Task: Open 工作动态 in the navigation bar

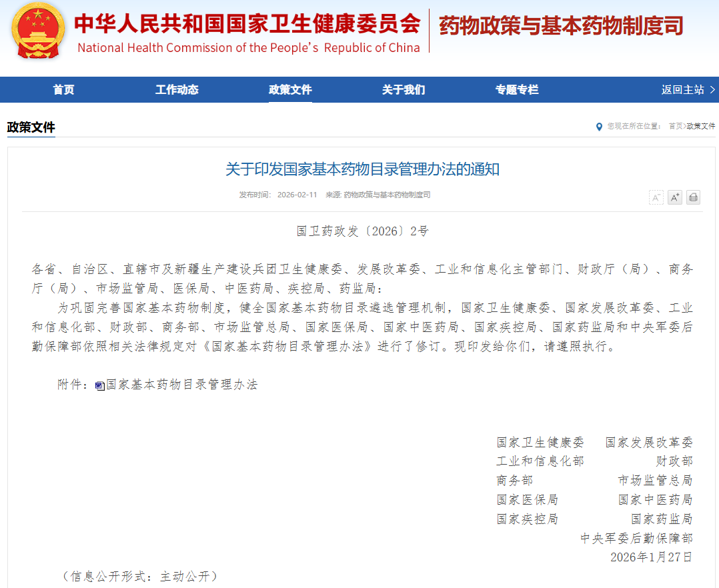Action: click(x=177, y=90)
